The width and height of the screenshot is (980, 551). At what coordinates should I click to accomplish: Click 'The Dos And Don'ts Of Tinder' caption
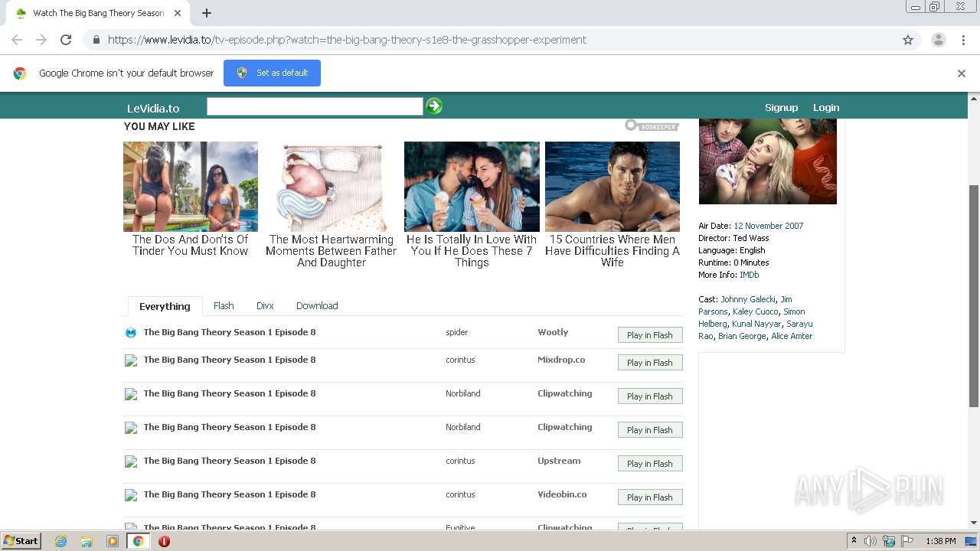click(x=191, y=245)
